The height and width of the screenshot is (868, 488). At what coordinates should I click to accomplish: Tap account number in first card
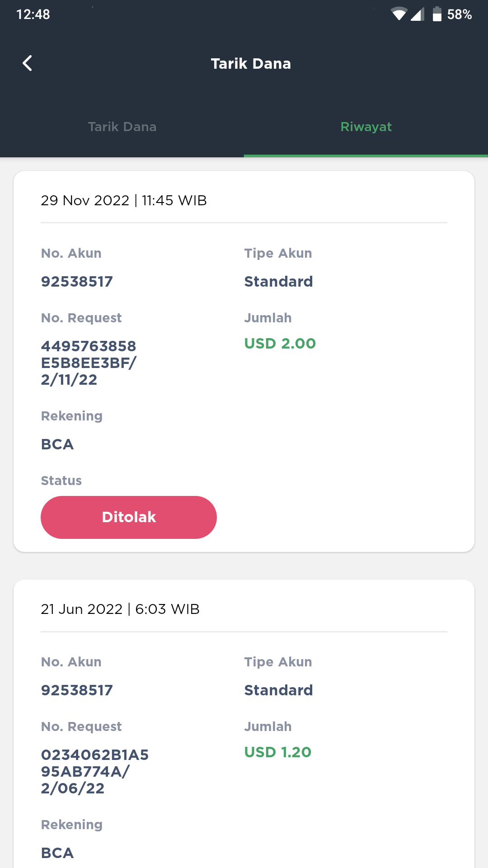tap(77, 282)
